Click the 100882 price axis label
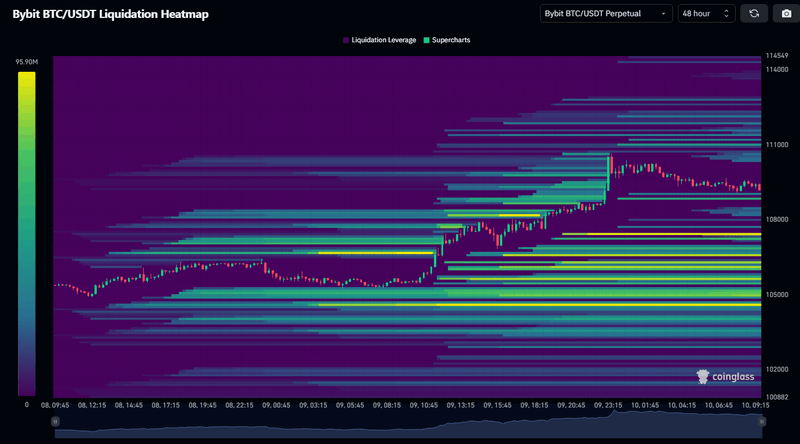Screen dimensions: 800x444 point(777,397)
